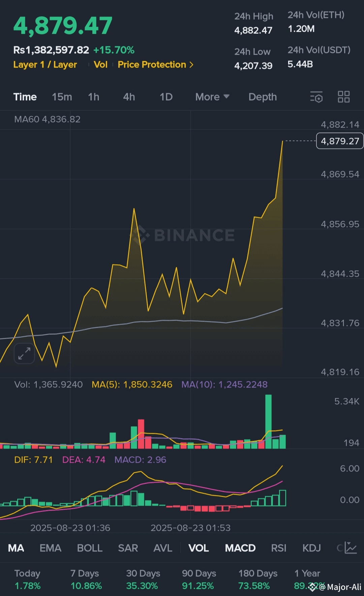Viewport: 364px width, 596px height.
Task: Expand the More timeframes dropdown
Action: tap(212, 97)
